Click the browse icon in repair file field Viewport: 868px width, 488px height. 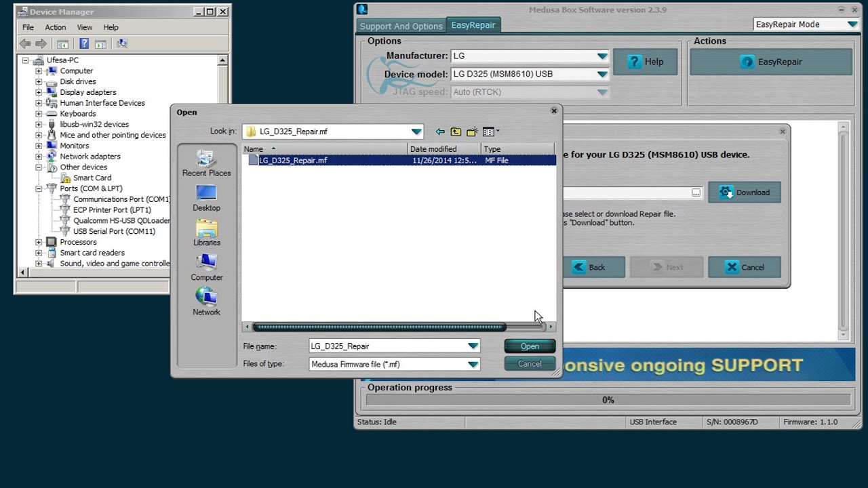pyautogui.click(x=696, y=192)
